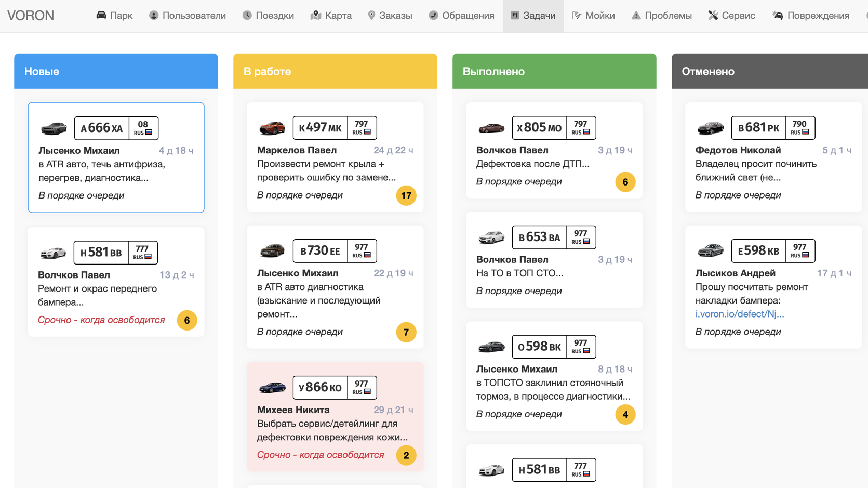
Task: Click description 'Произвести ремонт крыла...'
Action: [327, 170]
